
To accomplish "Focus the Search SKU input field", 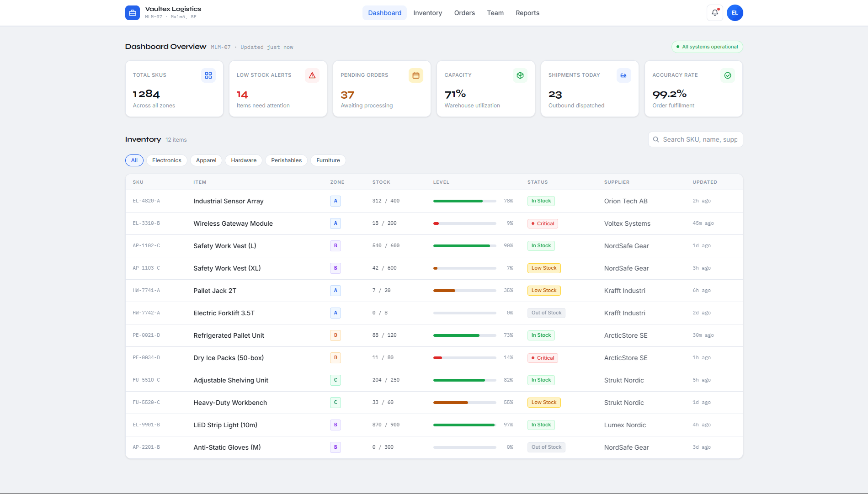I will 700,139.
